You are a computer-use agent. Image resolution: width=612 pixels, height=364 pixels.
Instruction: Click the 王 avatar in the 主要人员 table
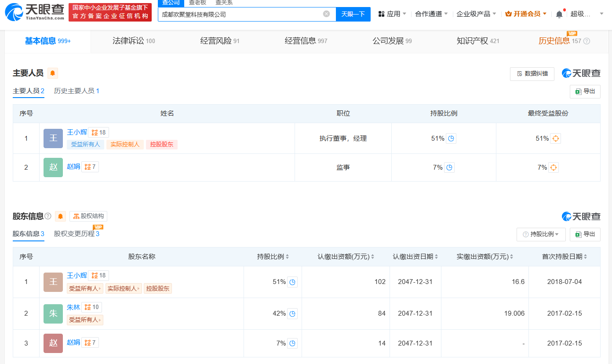pos(53,138)
